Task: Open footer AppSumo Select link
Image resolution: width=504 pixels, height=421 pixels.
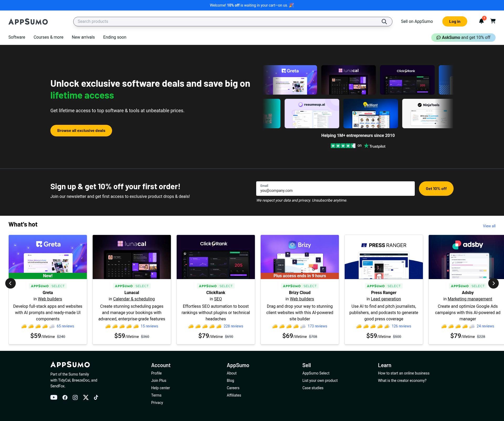Action: pyautogui.click(x=316, y=373)
